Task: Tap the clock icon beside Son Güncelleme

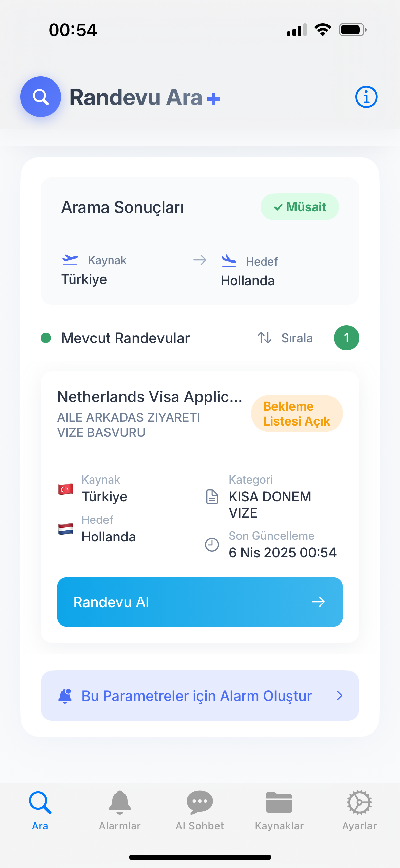Action: point(212,545)
